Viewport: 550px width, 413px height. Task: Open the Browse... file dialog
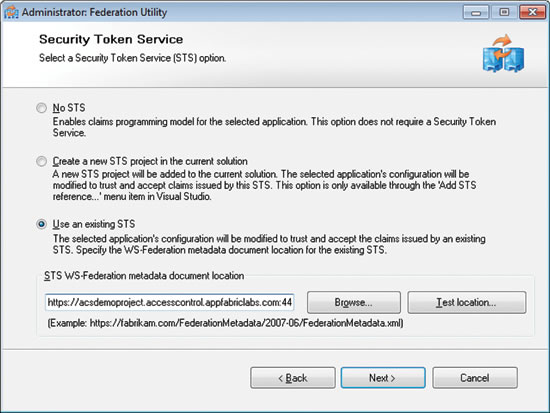(x=354, y=302)
